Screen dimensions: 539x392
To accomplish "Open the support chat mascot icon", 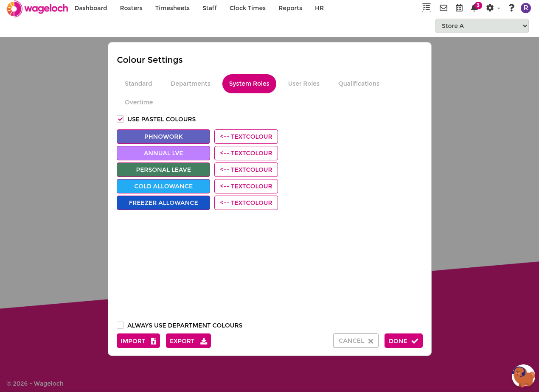I will tap(523, 376).
